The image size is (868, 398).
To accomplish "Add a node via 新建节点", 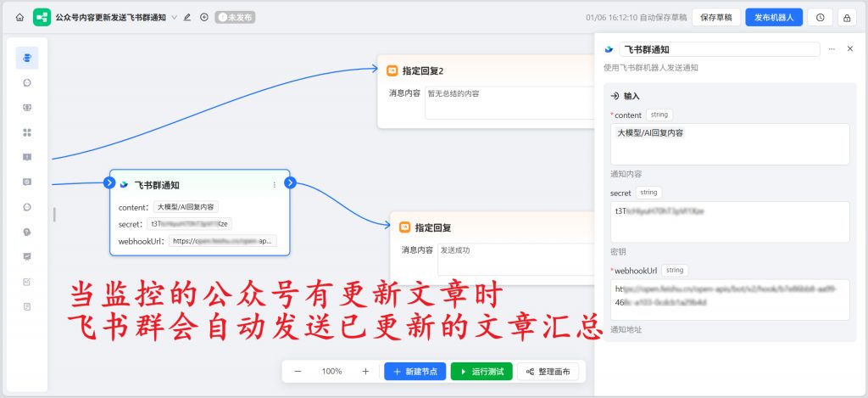I will [415, 372].
